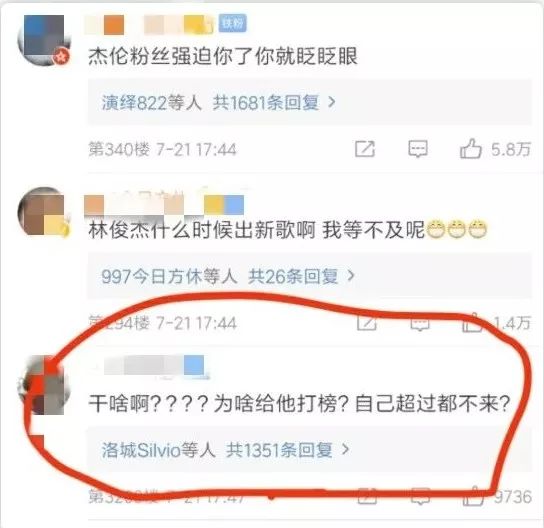Like the 林俊杰 comment with 1.4万 likes
The image size is (544, 528).
pyautogui.click(x=472, y=323)
